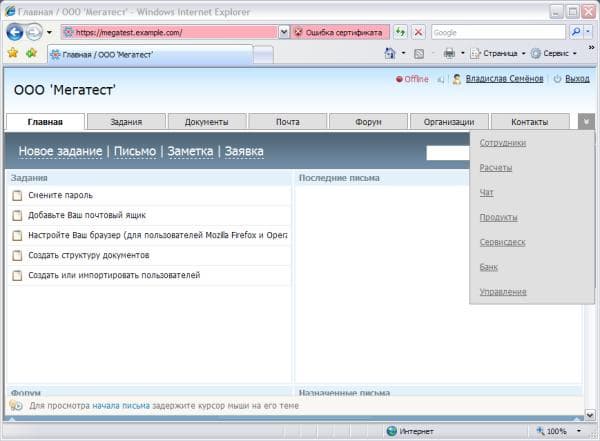
Task: Click the address bar with megatest.example.com
Action: tap(169, 33)
